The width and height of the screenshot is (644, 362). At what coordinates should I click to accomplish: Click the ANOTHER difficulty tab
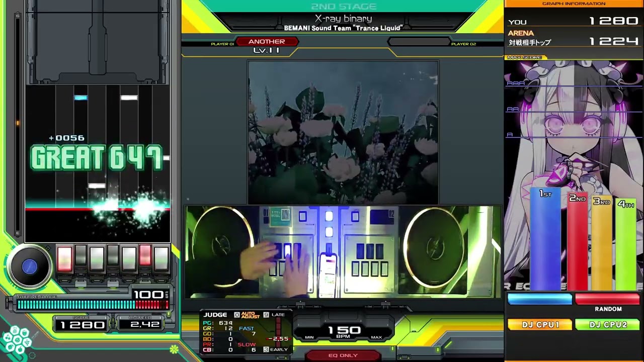(267, 42)
